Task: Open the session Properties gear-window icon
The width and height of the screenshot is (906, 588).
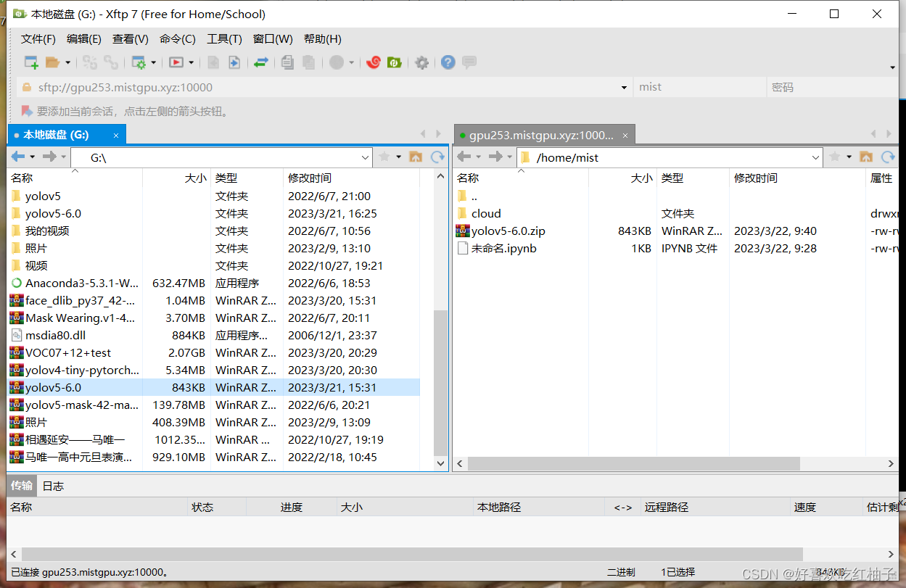Action: pos(139,62)
